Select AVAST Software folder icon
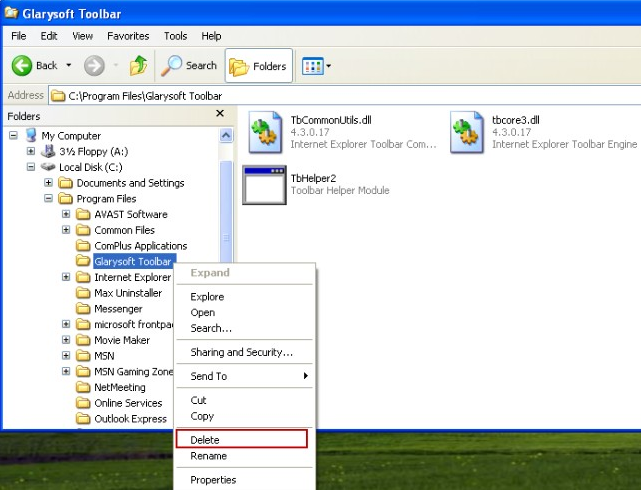The width and height of the screenshot is (641, 490). pos(83,214)
